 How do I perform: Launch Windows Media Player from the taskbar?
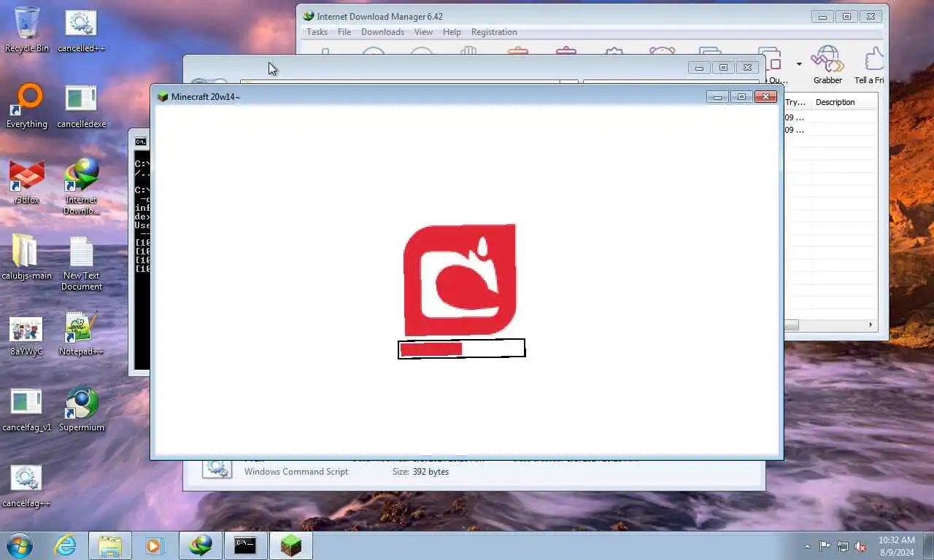[154, 545]
